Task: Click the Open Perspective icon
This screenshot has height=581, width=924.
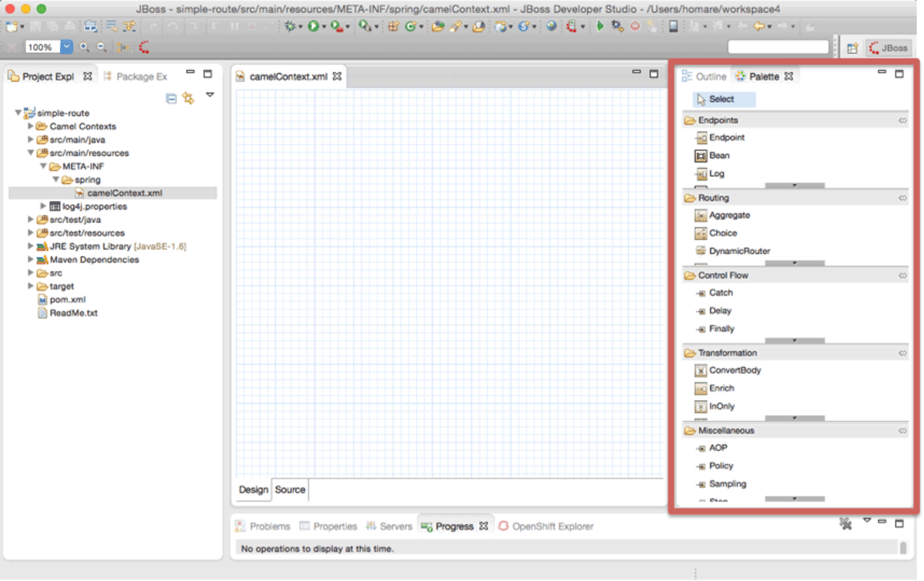Action: (x=852, y=48)
